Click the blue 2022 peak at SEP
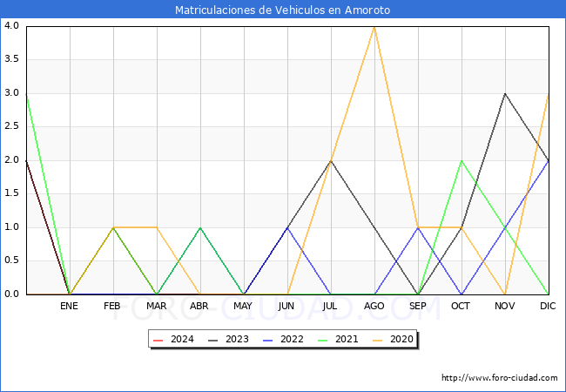The height and width of the screenshot is (392, 566). point(418,227)
